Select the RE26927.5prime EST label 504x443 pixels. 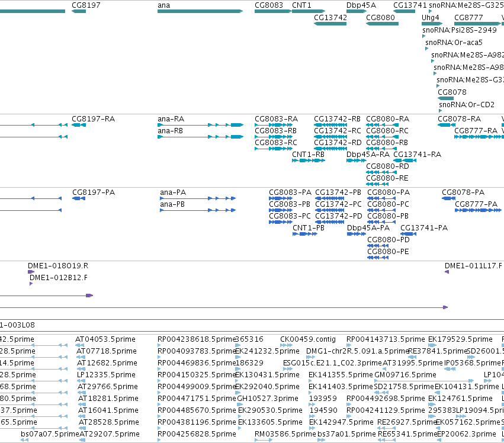[407, 422]
